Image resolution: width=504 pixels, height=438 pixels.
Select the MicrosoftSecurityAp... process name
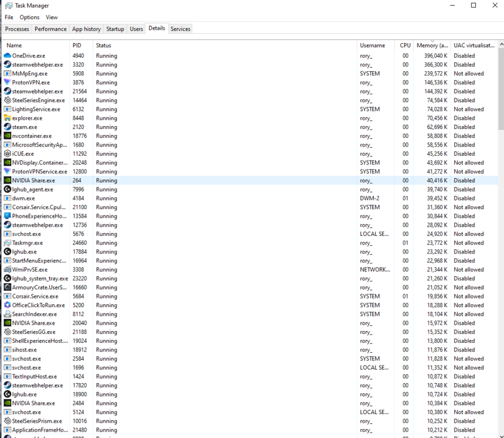point(40,145)
